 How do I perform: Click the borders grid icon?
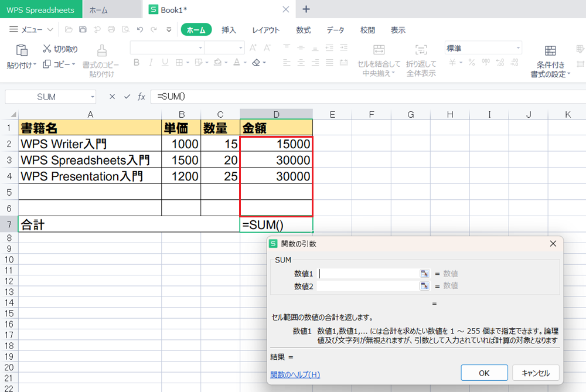tap(179, 63)
